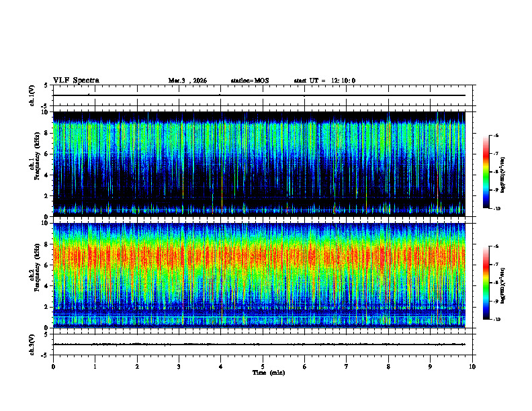Click time axis tick label "3"

(179, 367)
